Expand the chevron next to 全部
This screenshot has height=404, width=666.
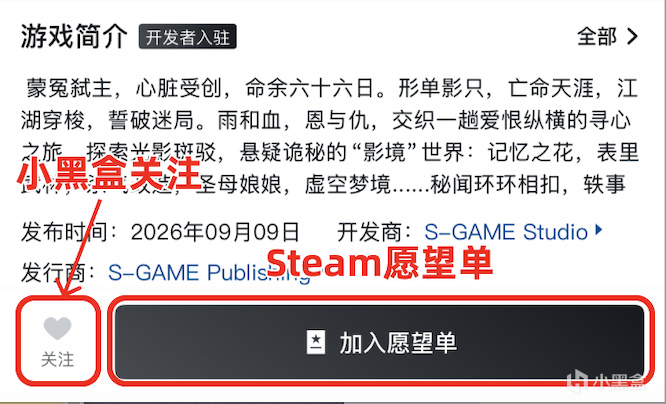(x=633, y=37)
